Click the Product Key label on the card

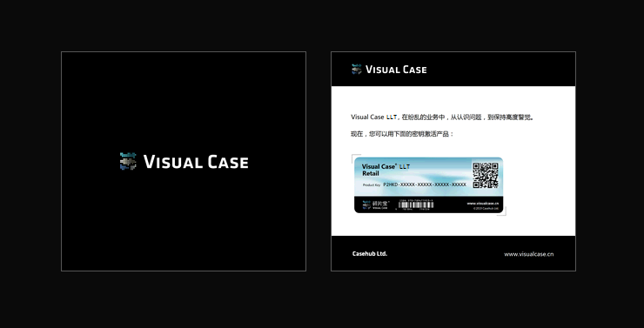point(372,185)
